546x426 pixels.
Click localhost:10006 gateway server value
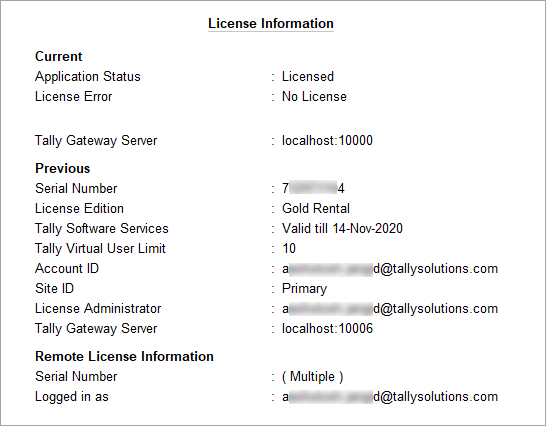[x=327, y=328]
